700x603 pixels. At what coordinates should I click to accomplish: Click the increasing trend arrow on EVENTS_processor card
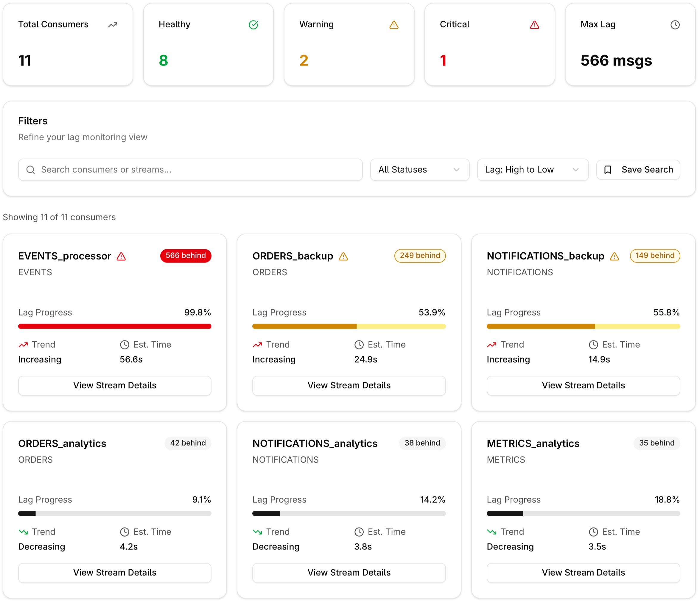[x=23, y=345]
